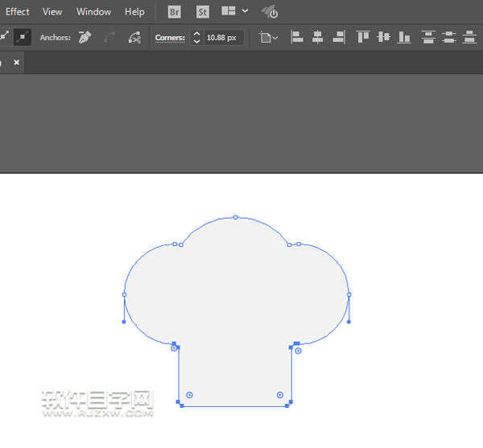The height and width of the screenshot is (448, 483).
Task: Open the Effect menu
Action: pos(17,12)
